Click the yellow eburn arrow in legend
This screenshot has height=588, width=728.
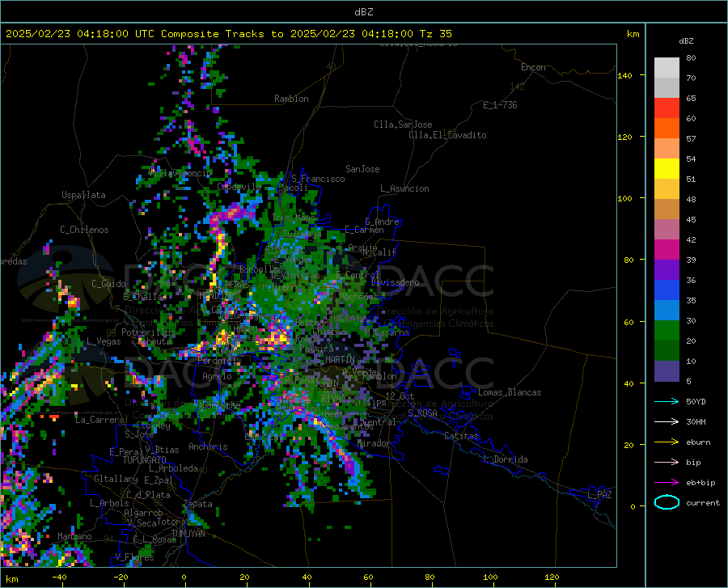click(667, 442)
